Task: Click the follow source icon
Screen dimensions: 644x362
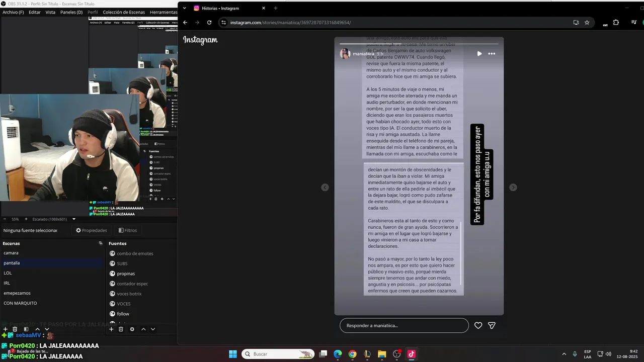Action: click(112, 314)
